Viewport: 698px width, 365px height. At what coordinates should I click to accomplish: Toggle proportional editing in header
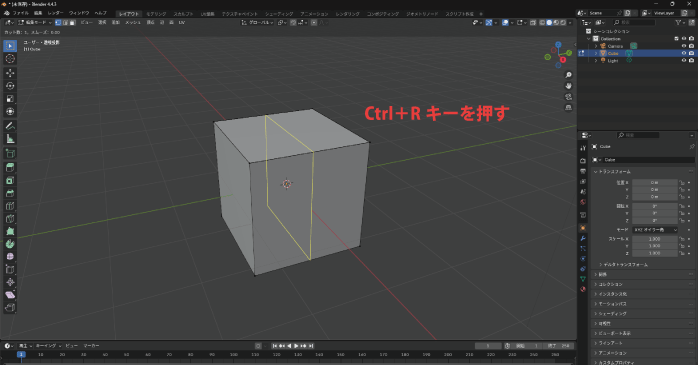pos(314,22)
